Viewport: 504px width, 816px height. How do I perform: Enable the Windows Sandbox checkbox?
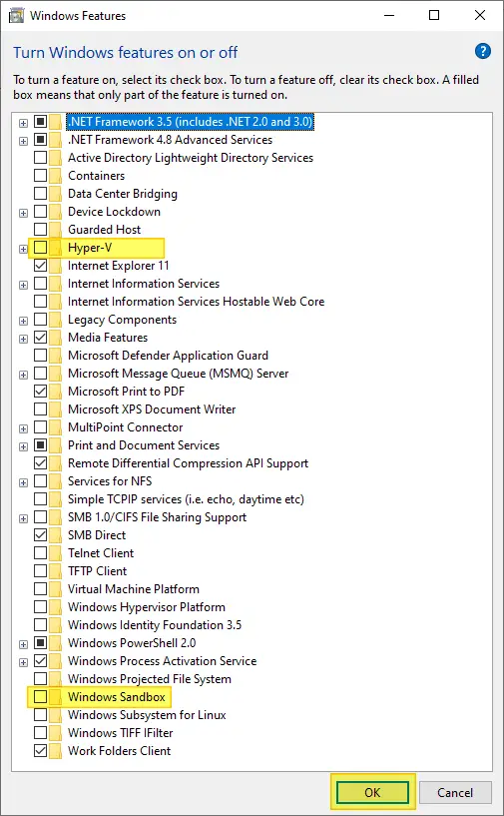point(40,697)
